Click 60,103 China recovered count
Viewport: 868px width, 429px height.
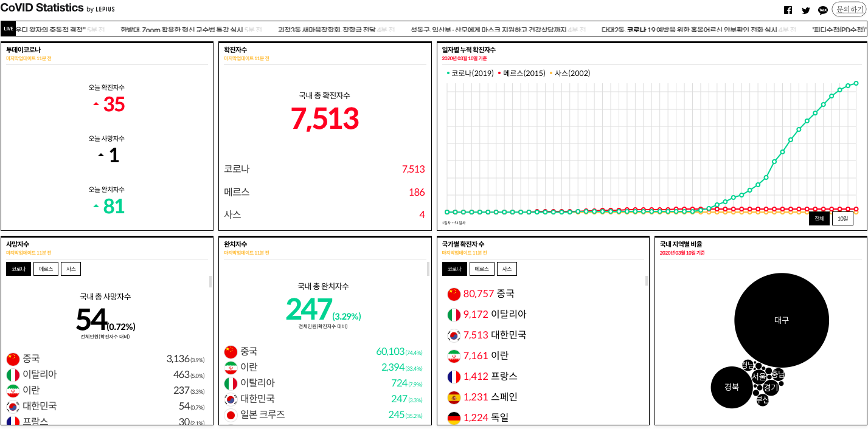391,352
